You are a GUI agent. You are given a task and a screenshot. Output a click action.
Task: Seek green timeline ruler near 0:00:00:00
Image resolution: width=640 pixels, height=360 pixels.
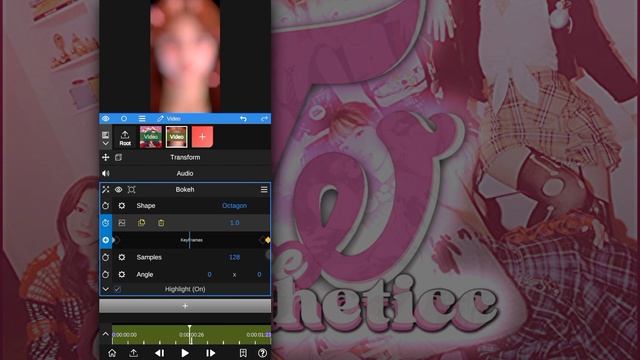[x=124, y=335]
